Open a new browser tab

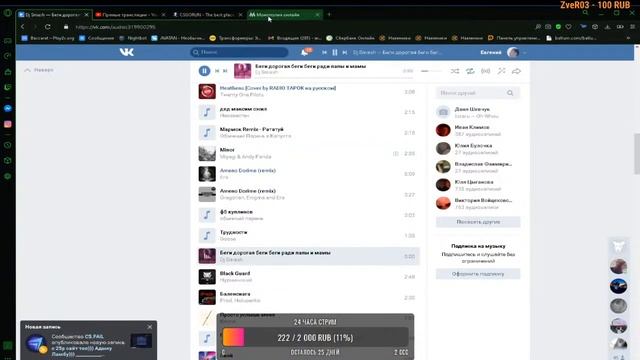329,15
